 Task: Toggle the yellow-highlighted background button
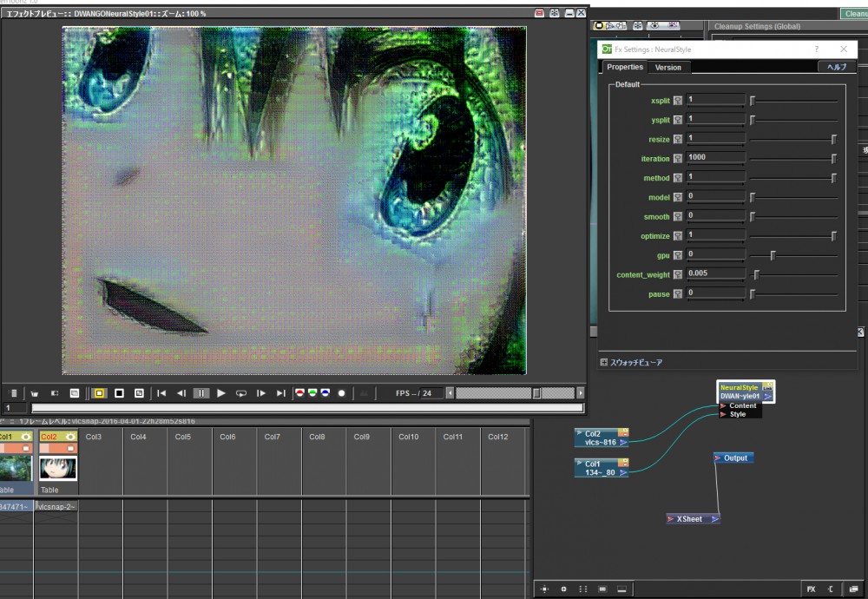(x=99, y=393)
